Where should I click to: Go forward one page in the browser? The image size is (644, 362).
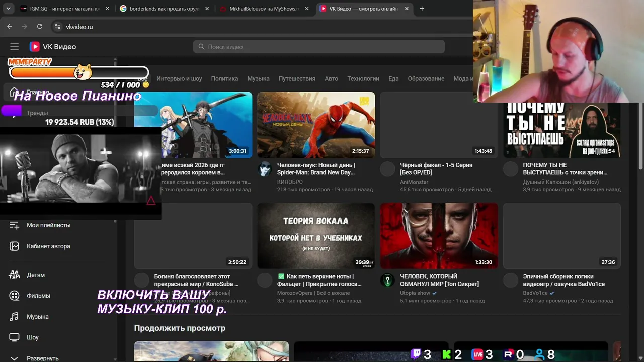click(x=24, y=27)
